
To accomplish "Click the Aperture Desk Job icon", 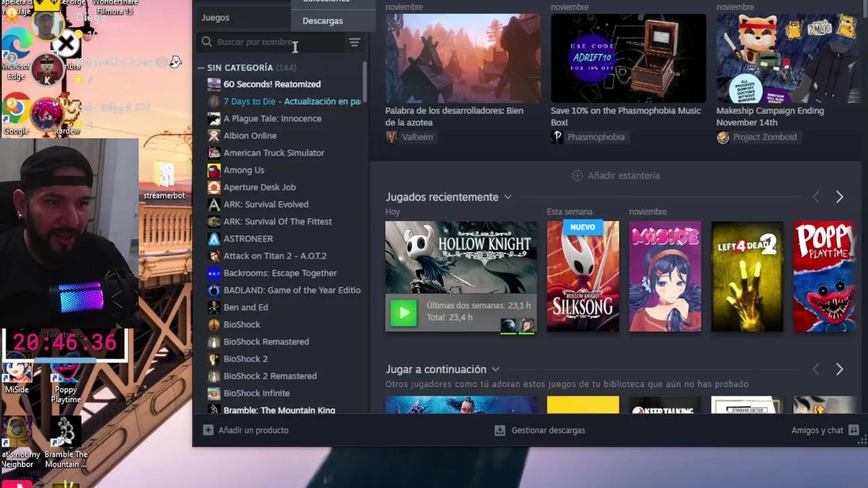I will coord(214,187).
